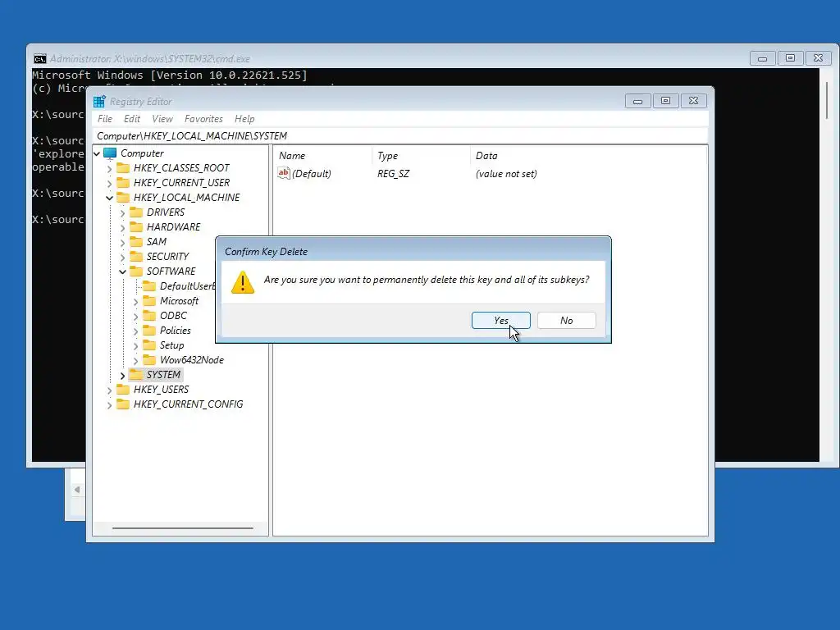Expand the HKEY_CURRENT_CONFIG chevron
Viewport: 840px width, 630px height.
click(x=110, y=405)
